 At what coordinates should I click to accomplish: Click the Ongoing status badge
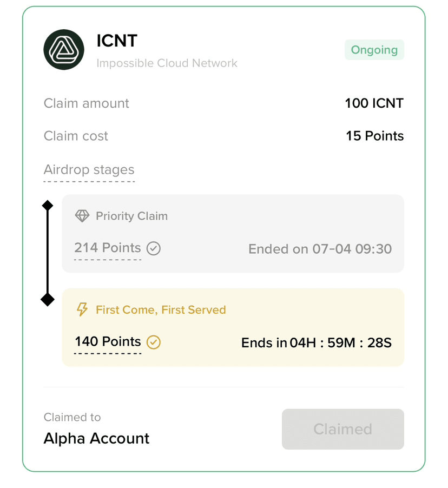click(x=374, y=50)
